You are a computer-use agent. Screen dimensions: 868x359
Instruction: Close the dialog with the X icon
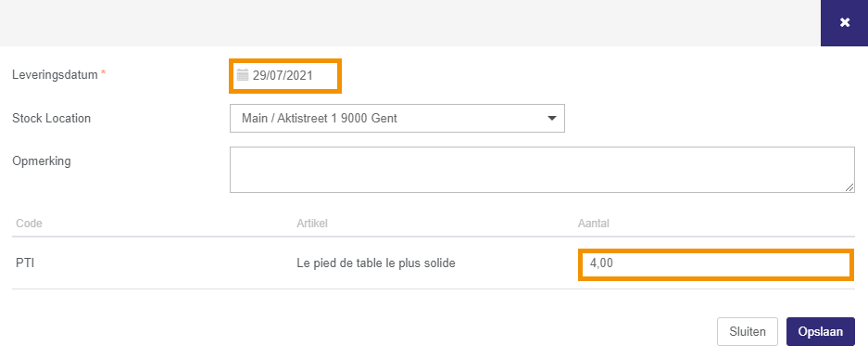844,23
